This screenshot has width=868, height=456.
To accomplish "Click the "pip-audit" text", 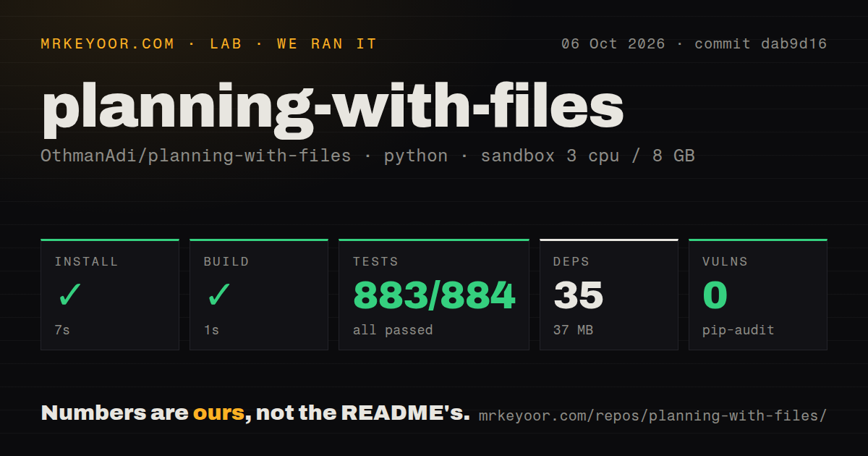I will 739,330.
